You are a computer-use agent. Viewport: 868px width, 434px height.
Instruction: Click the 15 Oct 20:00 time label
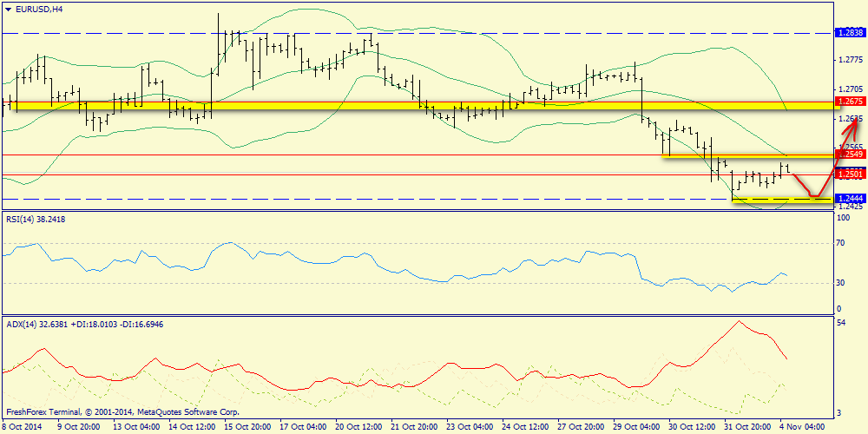click(x=246, y=427)
